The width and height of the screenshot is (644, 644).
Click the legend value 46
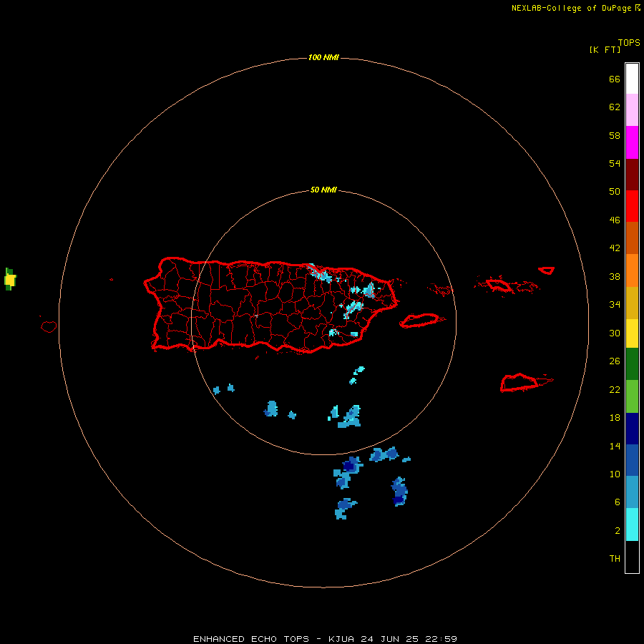pos(615,220)
